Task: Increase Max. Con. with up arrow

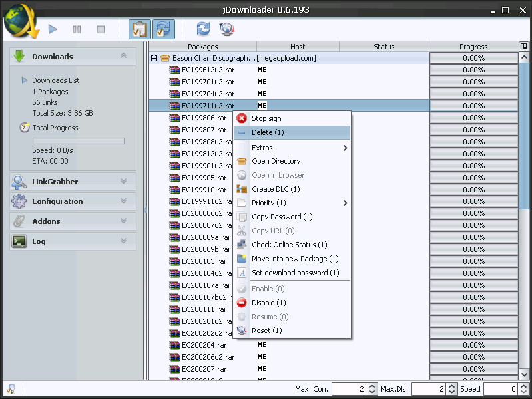Action: (372, 386)
